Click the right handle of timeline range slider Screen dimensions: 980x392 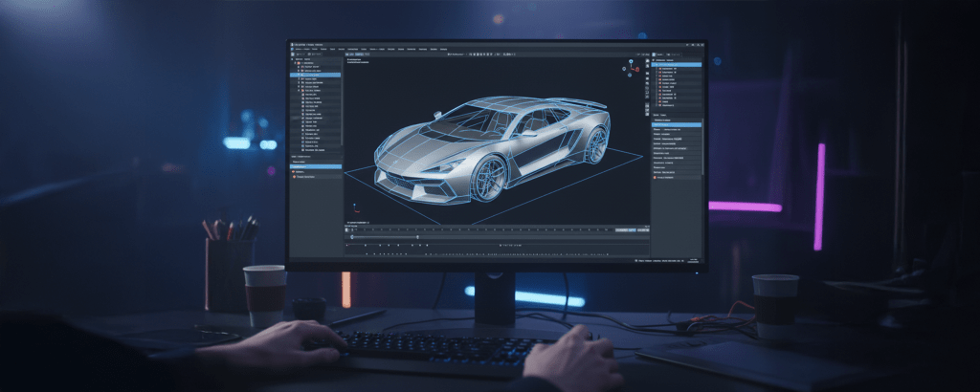pyautogui.click(x=418, y=237)
